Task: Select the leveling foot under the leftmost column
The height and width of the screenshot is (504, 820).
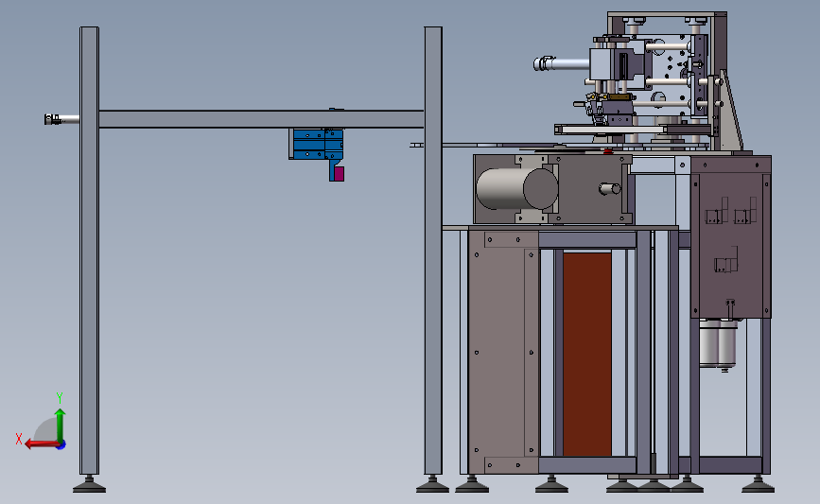Action: pos(90,485)
